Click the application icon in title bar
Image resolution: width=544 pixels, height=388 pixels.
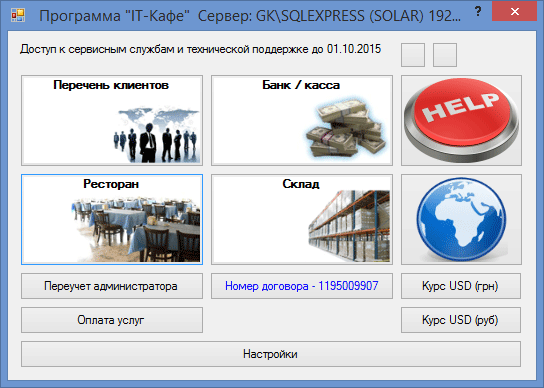click(18, 15)
